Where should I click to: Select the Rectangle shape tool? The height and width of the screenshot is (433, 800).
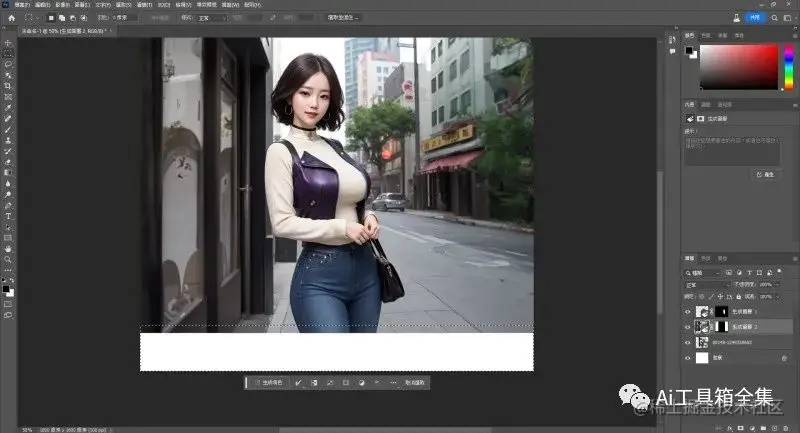coord(8,238)
